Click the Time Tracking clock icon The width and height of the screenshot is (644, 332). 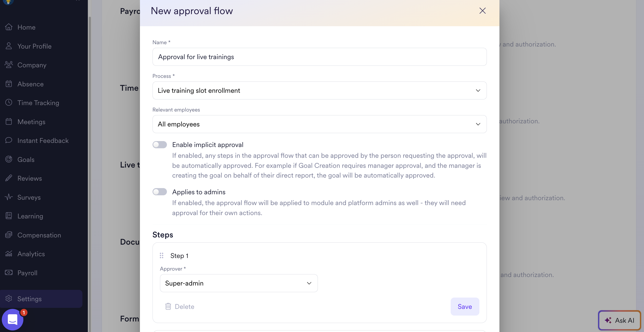[x=9, y=103]
